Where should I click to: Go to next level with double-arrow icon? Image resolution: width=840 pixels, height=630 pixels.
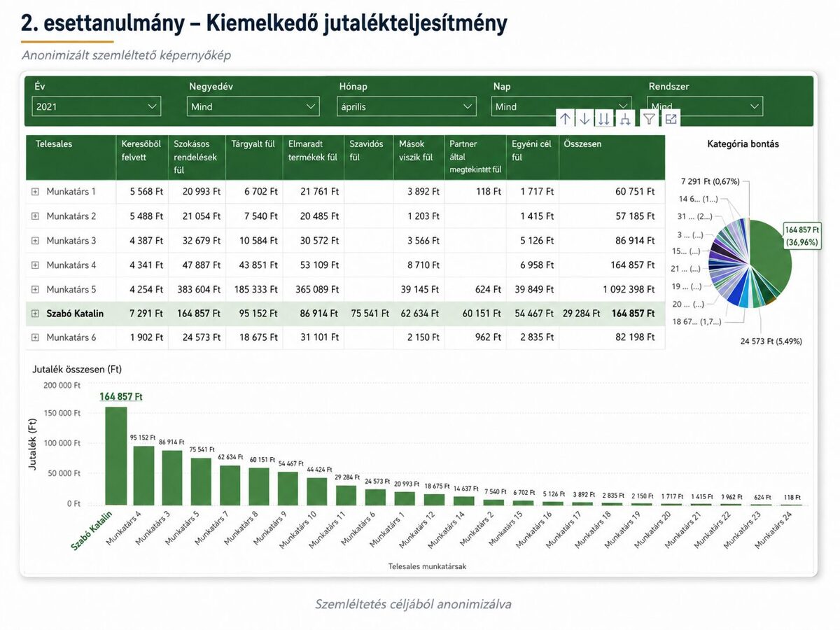(604, 119)
